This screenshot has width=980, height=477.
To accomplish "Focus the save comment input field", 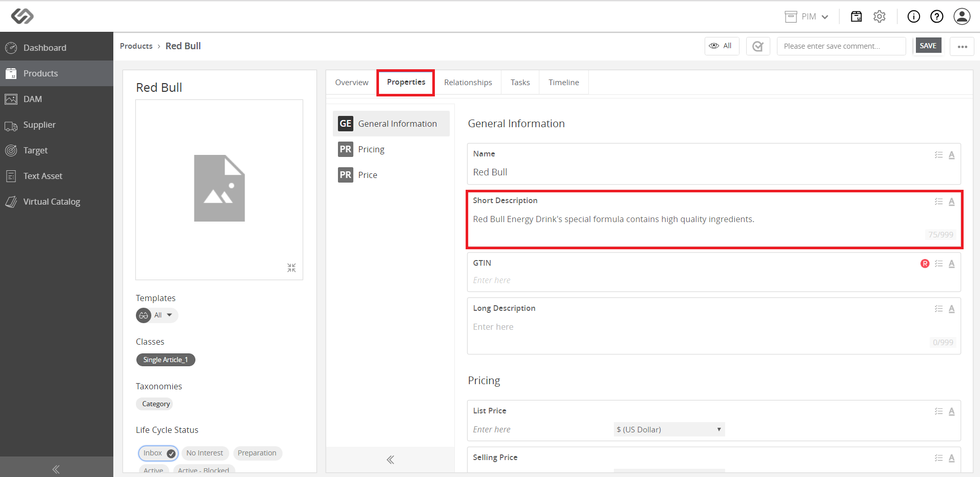I will (841, 46).
